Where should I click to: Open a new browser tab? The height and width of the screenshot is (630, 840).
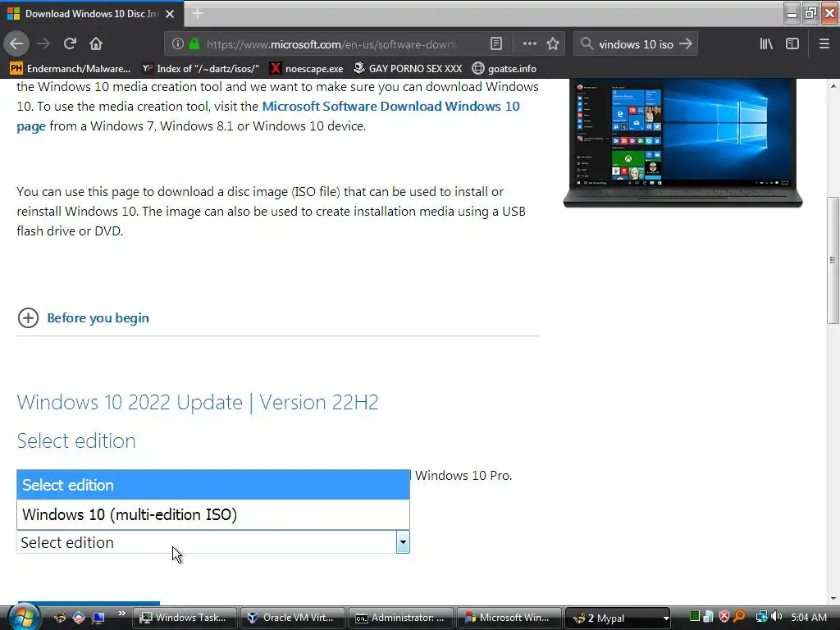click(x=198, y=13)
